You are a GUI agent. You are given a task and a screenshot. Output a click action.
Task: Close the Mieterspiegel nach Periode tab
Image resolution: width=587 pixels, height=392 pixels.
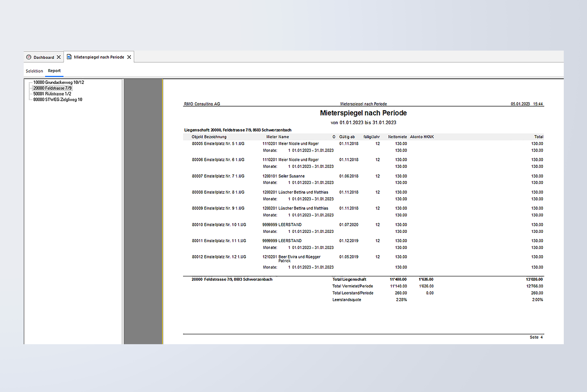(129, 57)
